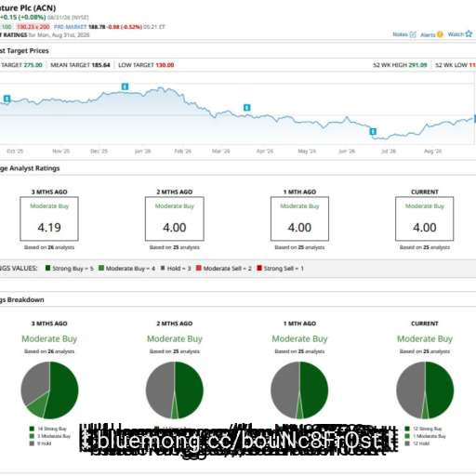
Task: Select the earnings marker near Oct '25
Action: tap(7, 99)
